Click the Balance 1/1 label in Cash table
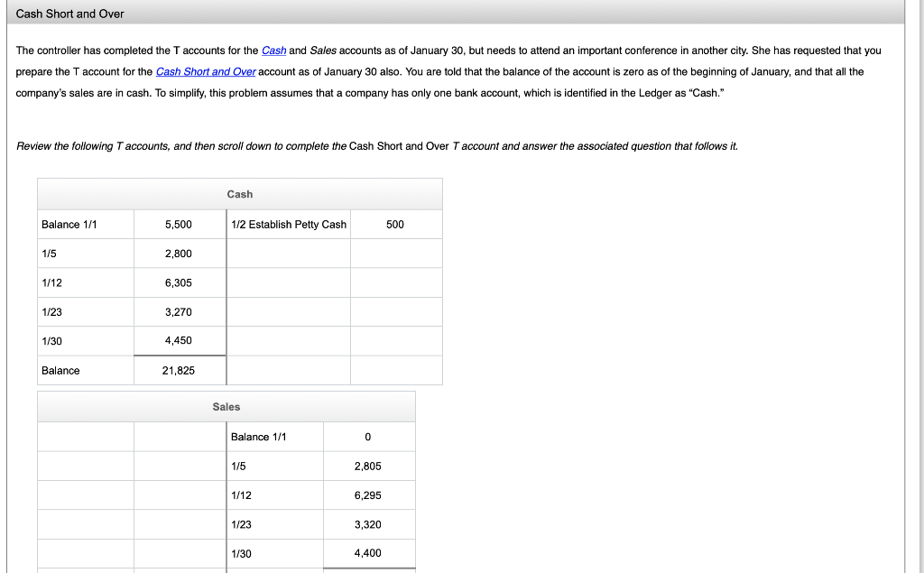The image size is (924, 573). [69, 225]
